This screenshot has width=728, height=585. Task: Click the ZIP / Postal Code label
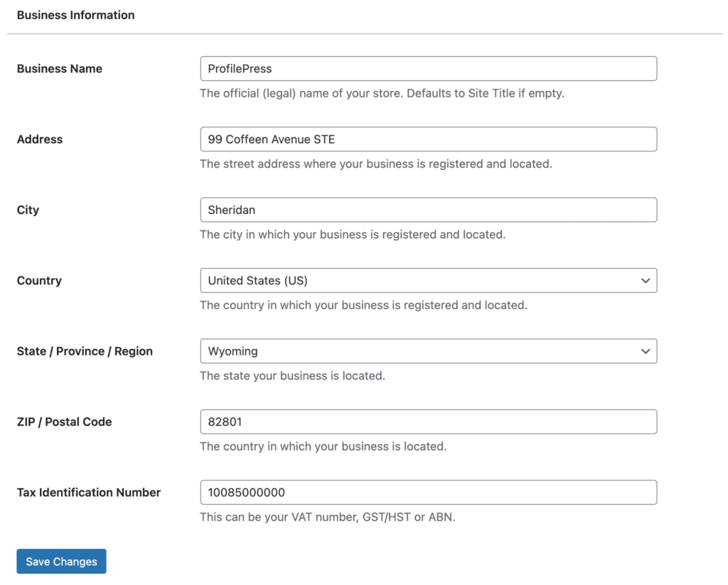pyautogui.click(x=64, y=422)
